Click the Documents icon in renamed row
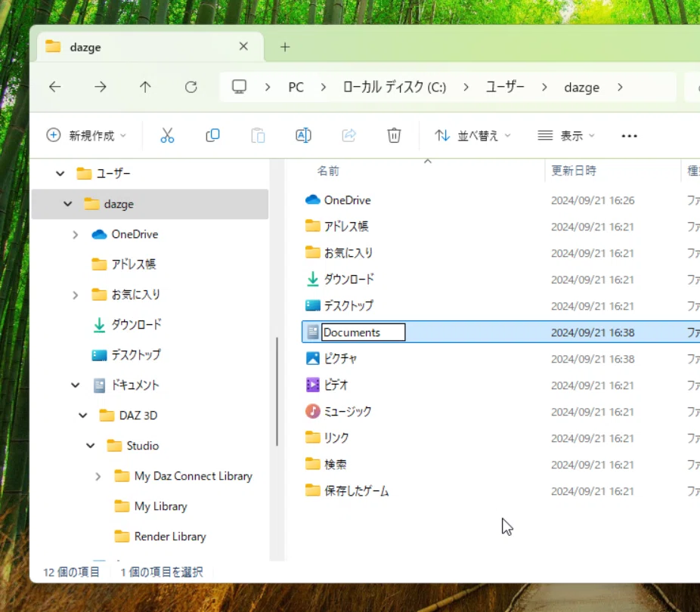Viewport: 700px width, 612px height. click(x=312, y=332)
